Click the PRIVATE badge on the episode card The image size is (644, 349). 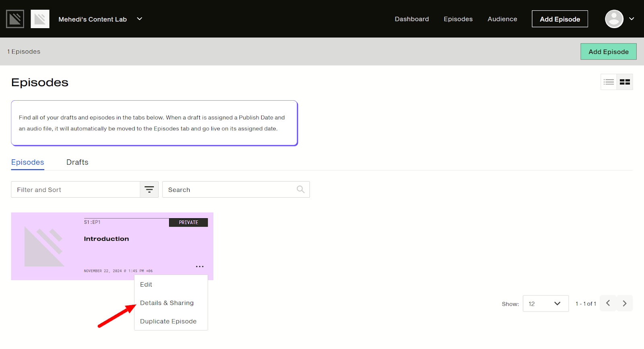click(x=188, y=223)
